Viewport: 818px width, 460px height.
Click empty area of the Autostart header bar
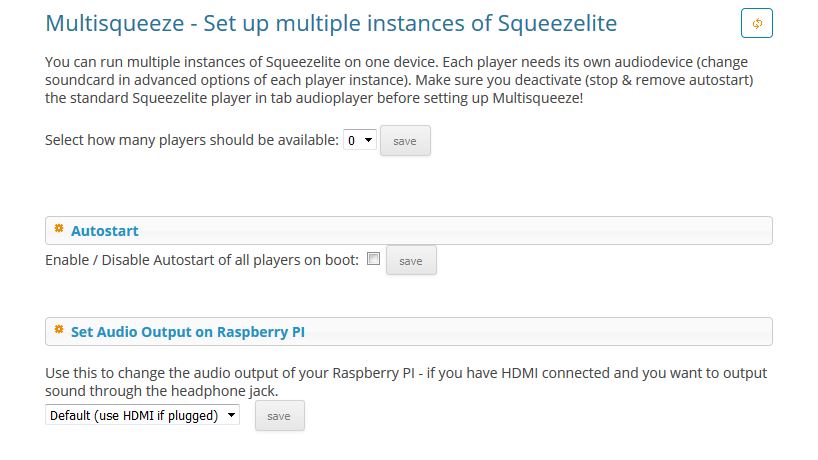coord(454,231)
